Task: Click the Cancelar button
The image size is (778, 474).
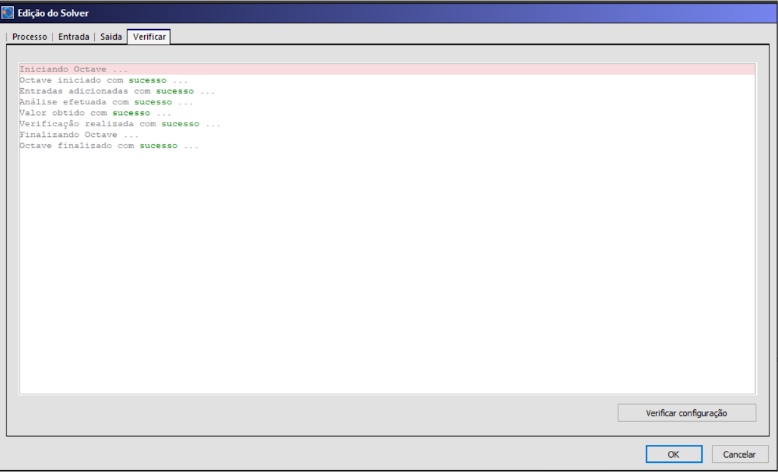Action: [739, 454]
